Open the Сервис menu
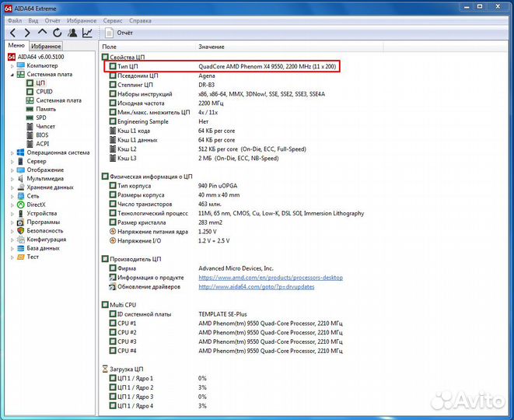 click(113, 21)
